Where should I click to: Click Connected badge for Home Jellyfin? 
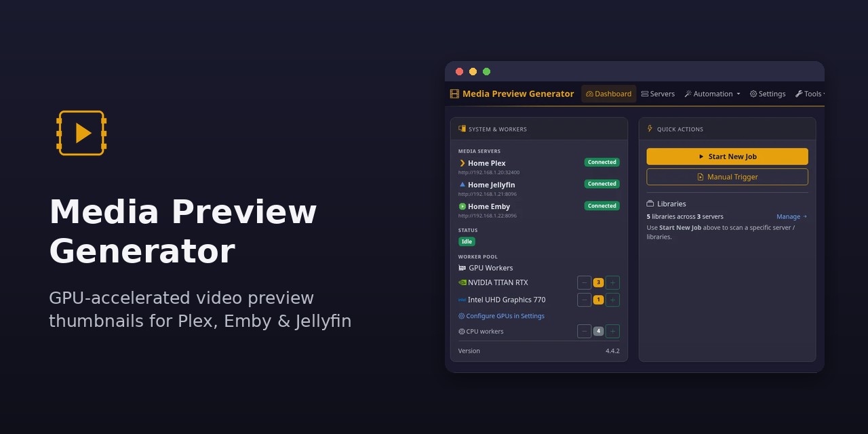pyautogui.click(x=602, y=184)
